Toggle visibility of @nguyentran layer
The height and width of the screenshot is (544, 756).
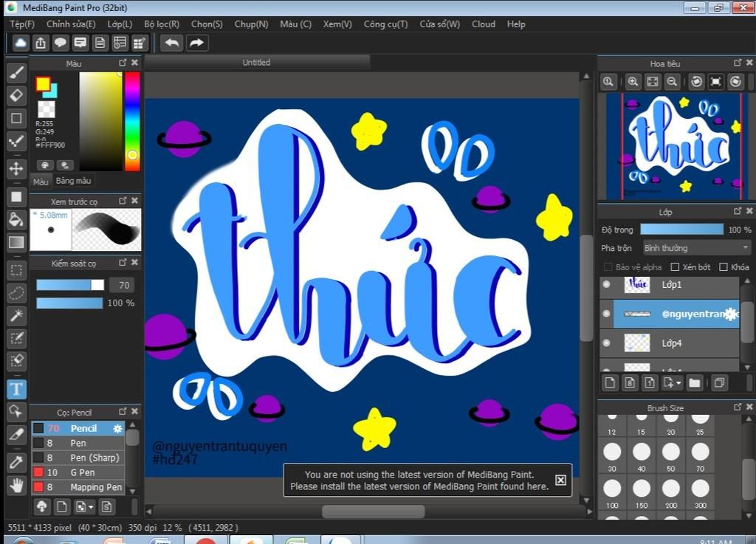coord(607,314)
